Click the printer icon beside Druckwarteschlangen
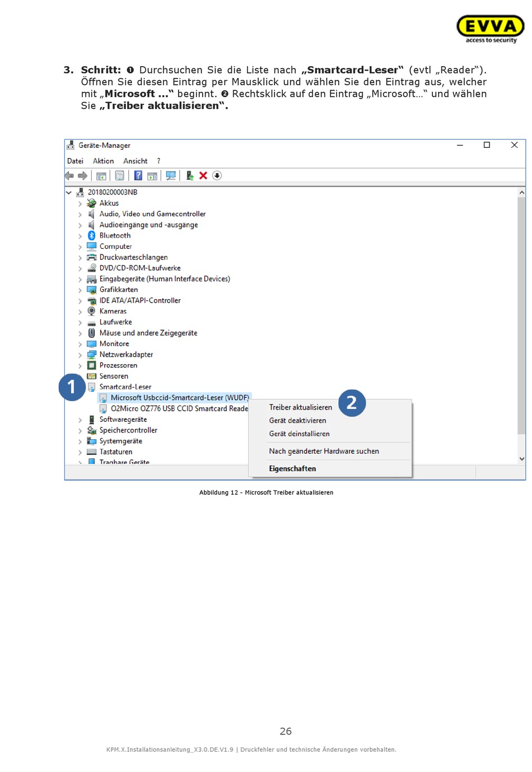Image resolution: width=532 pixels, height=772 pixels. (92, 258)
